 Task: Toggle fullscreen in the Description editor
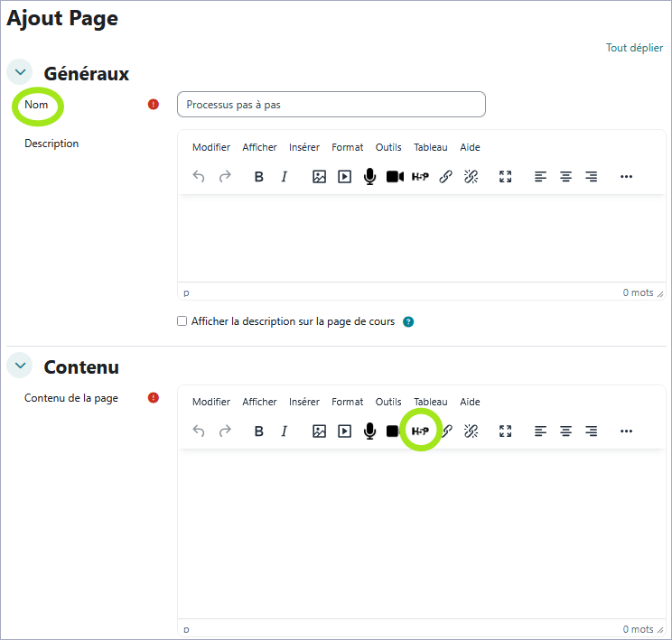[x=506, y=177]
